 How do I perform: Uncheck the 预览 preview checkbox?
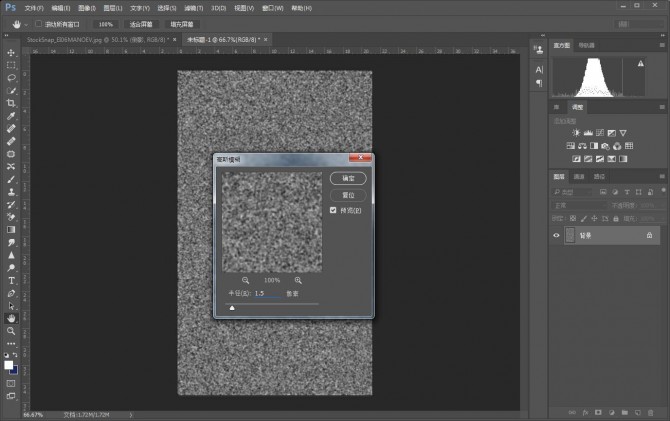333,211
